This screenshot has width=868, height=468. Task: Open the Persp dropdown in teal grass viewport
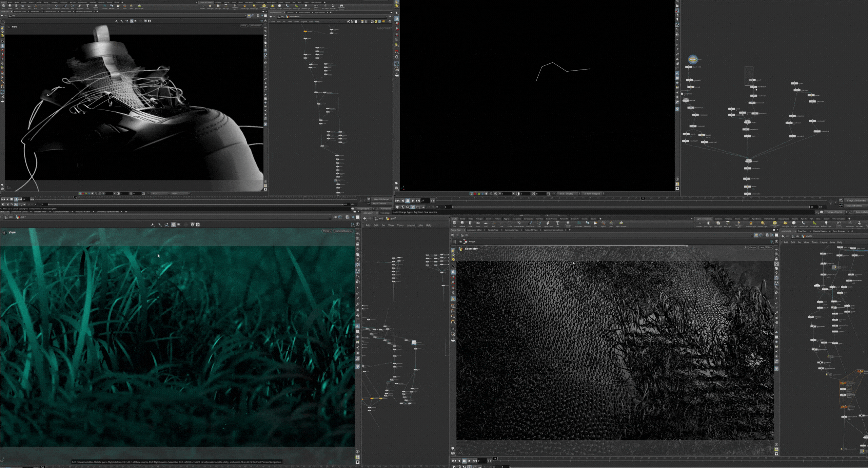327,231
